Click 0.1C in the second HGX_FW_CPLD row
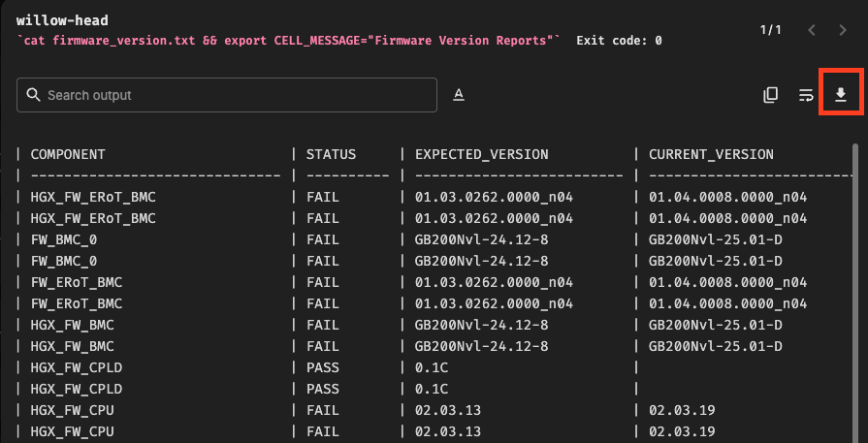 (x=432, y=390)
